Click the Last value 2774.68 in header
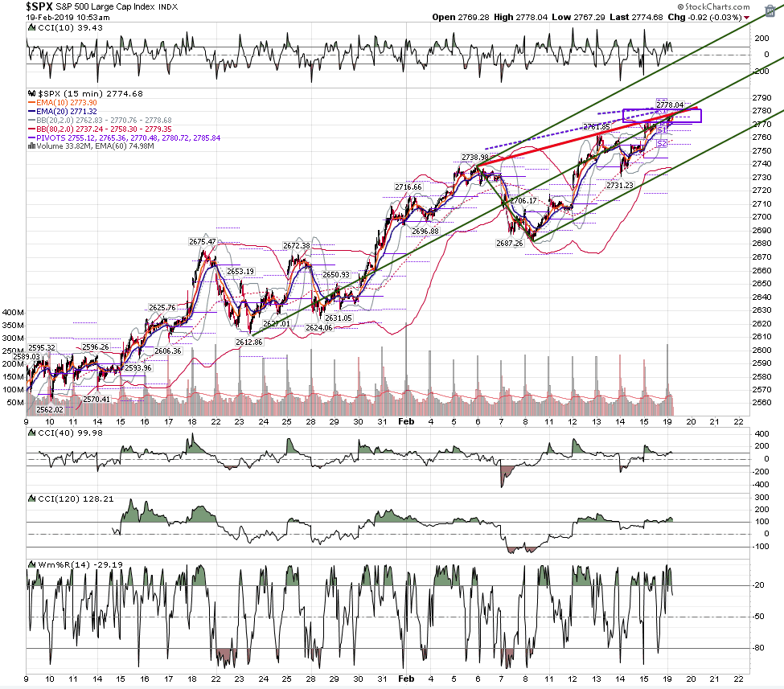 [647, 18]
